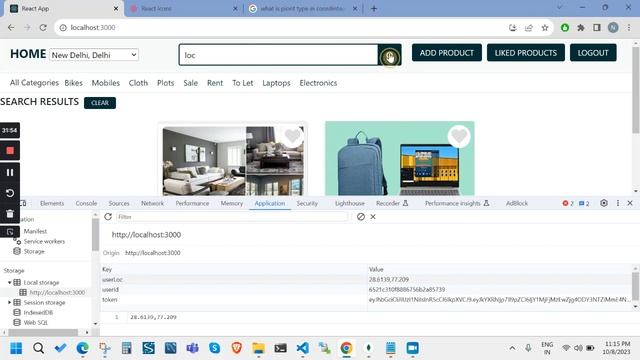Open Windows Start menu
Image resolution: width=640 pixels, height=360 pixels.
[16, 348]
